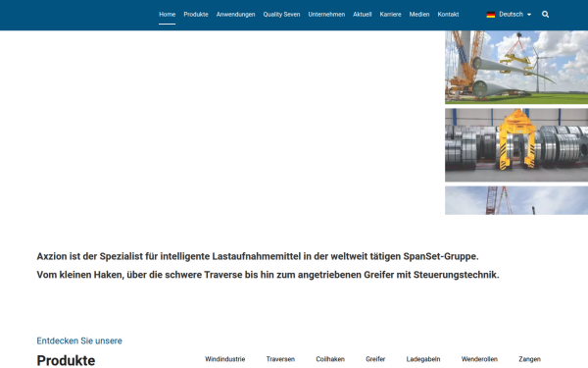This screenshot has width=588, height=368.
Task: Expand the Deutsch language dropdown
Action: pyautogui.click(x=514, y=15)
